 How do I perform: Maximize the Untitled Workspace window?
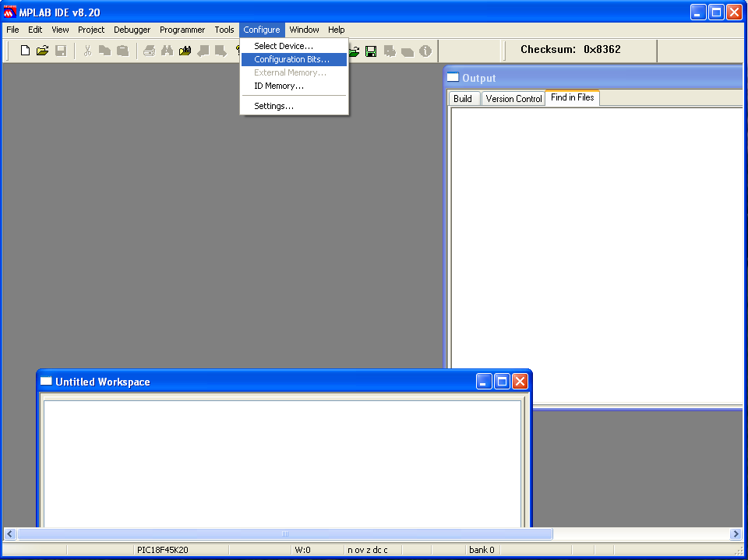click(502, 381)
